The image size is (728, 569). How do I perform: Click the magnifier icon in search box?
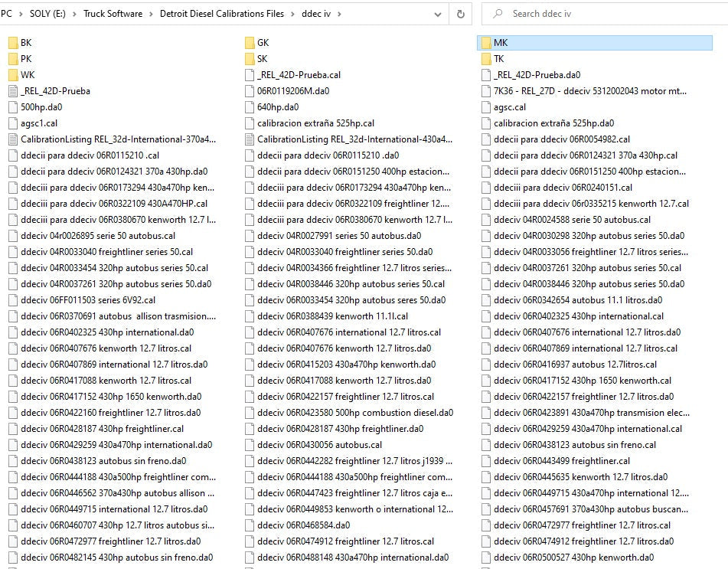click(498, 14)
